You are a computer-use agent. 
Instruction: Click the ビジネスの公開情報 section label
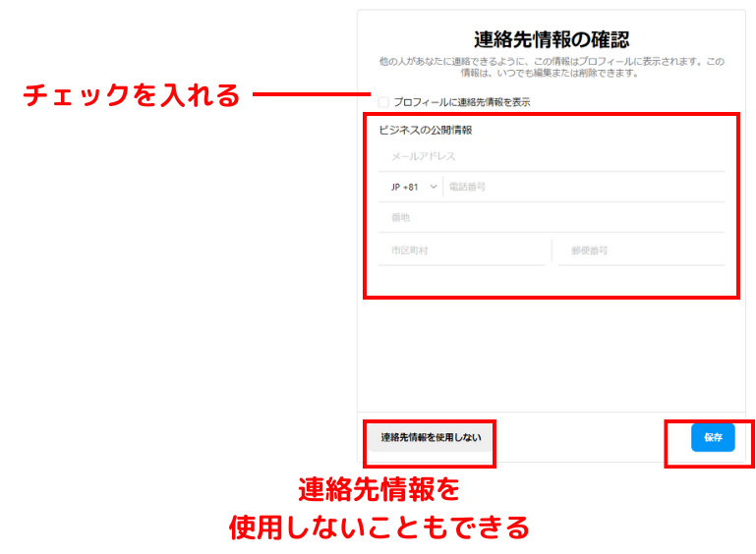click(426, 130)
